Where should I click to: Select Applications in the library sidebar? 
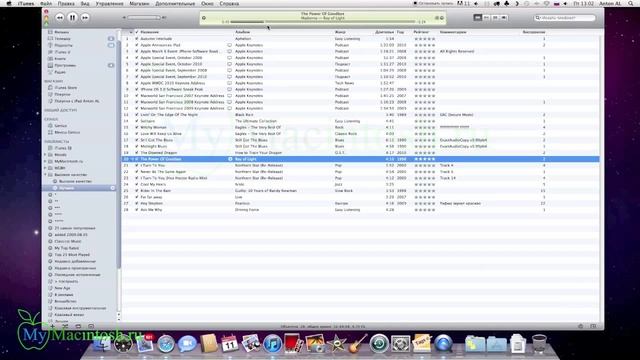pyautogui.click(x=65, y=65)
